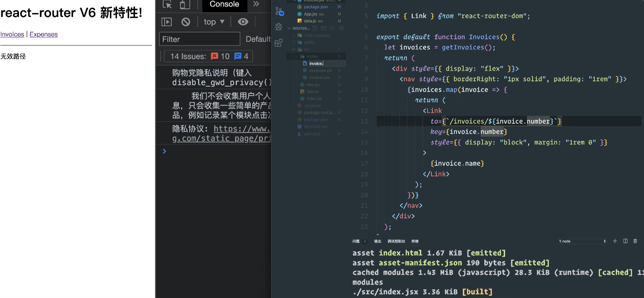Screen dimensions: 644x298
Task: Open the .gitignore file
Action: point(312,106)
